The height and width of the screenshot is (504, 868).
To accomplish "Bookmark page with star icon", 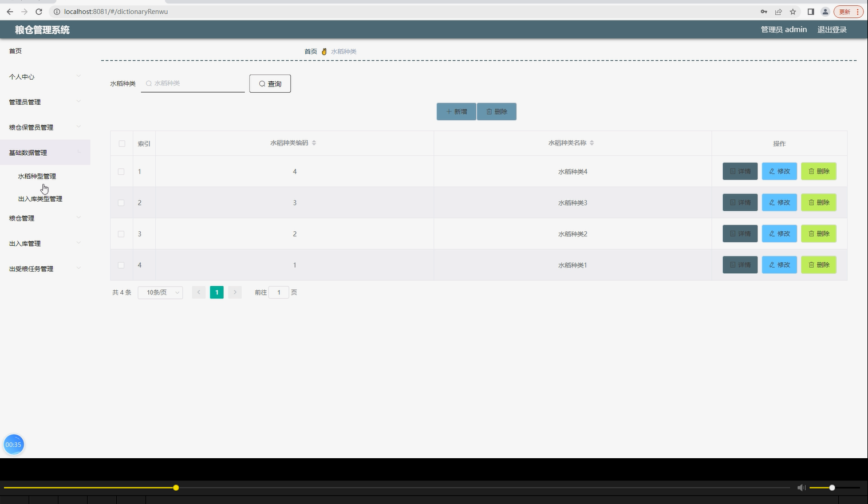I will [x=793, y=11].
